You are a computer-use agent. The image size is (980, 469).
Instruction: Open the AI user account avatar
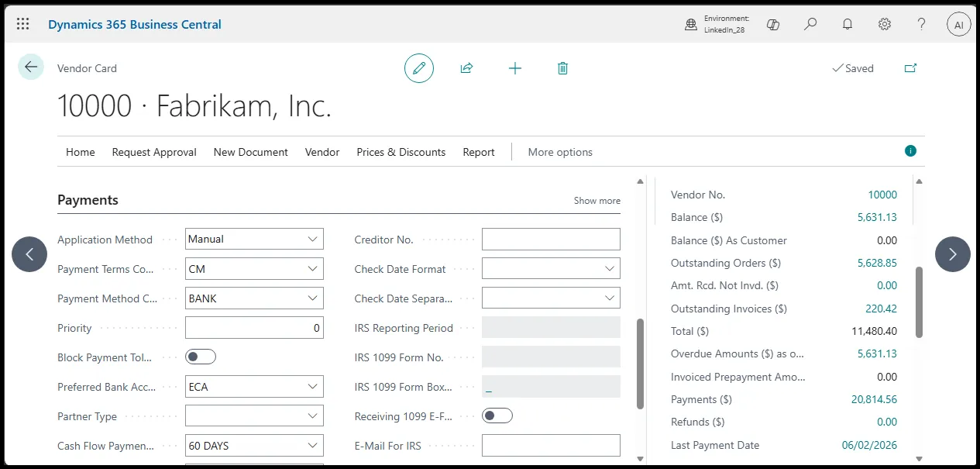point(959,25)
